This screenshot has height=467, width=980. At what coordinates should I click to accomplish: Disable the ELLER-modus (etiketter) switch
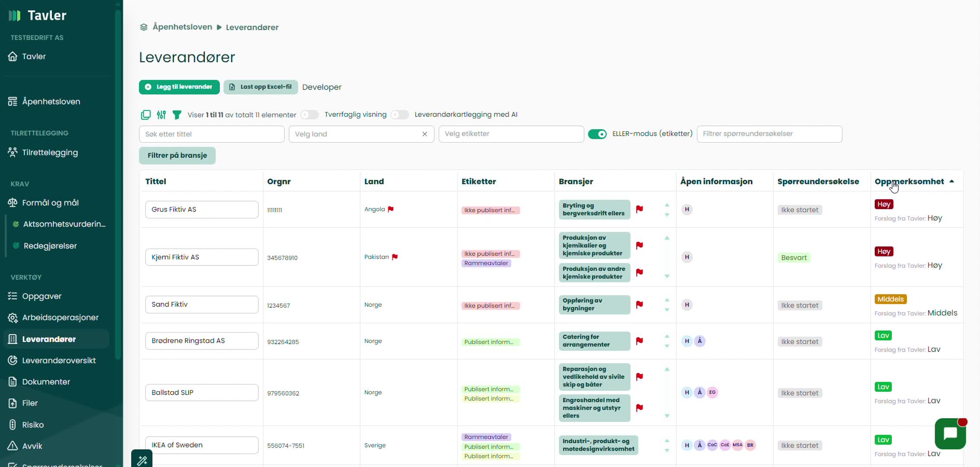coord(597,134)
